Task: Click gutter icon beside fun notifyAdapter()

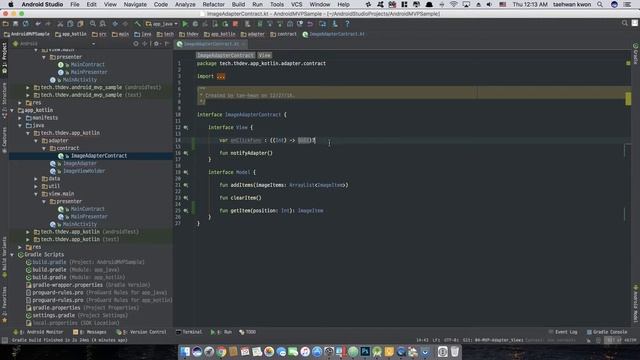Action: tap(186, 153)
